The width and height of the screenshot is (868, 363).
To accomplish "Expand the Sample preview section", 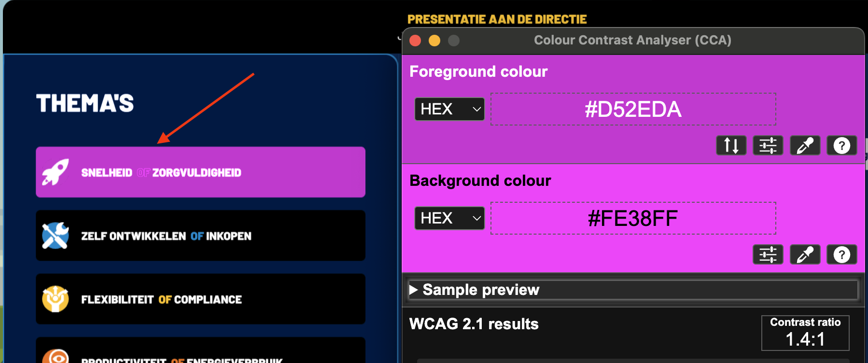I will (x=414, y=290).
